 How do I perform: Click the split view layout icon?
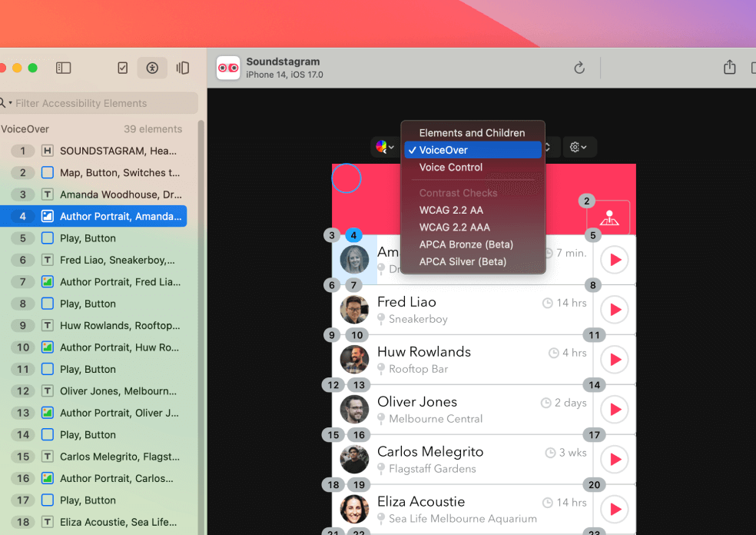tap(183, 68)
